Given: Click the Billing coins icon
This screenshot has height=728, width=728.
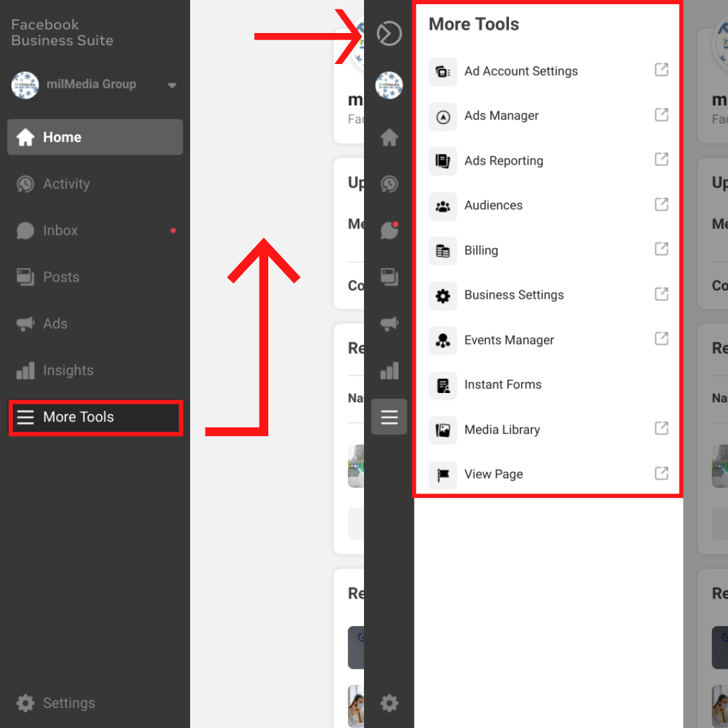Looking at the screenshot, I should point(442,251).
